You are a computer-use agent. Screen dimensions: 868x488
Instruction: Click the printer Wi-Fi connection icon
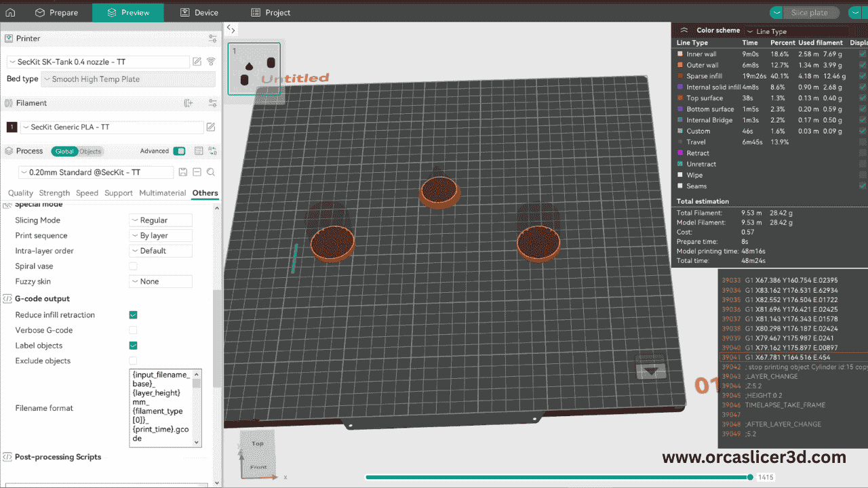pyautogui.click(x=211, y=62)
